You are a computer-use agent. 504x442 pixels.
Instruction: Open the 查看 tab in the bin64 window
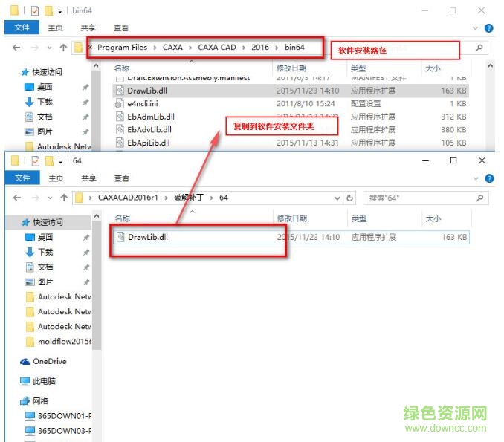pos(121,28)
